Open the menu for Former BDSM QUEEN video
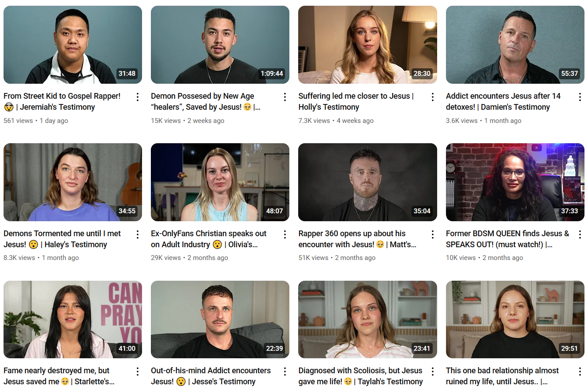Screen dimensions: 588x390 point(580,234)
